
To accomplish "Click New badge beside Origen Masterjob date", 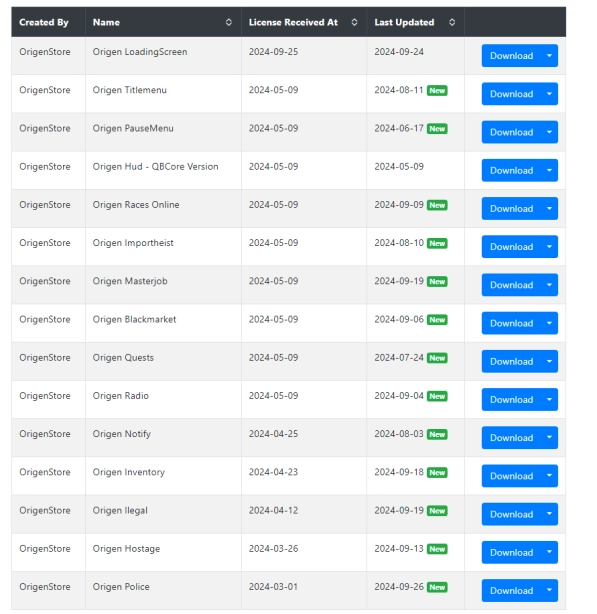I will click(437, 282).
